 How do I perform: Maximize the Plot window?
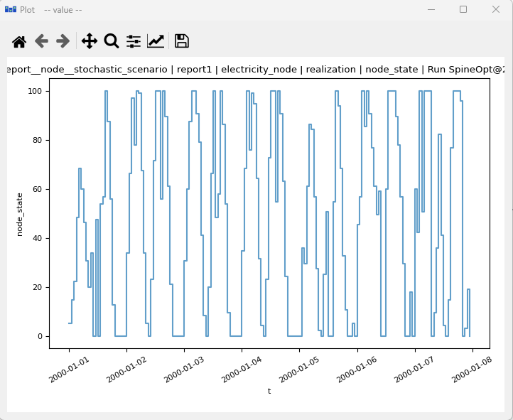pyautogui.click(x=463, y=10)
